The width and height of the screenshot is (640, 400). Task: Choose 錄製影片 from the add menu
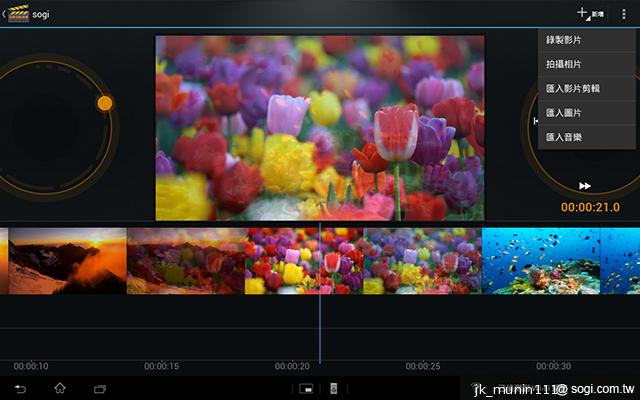tap(587, 40)
